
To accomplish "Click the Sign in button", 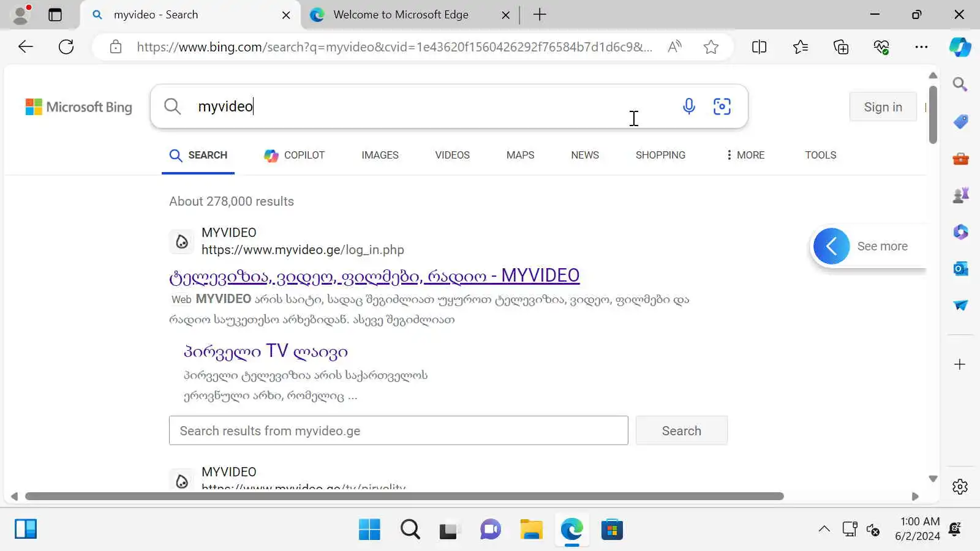I will pos(883,107).
